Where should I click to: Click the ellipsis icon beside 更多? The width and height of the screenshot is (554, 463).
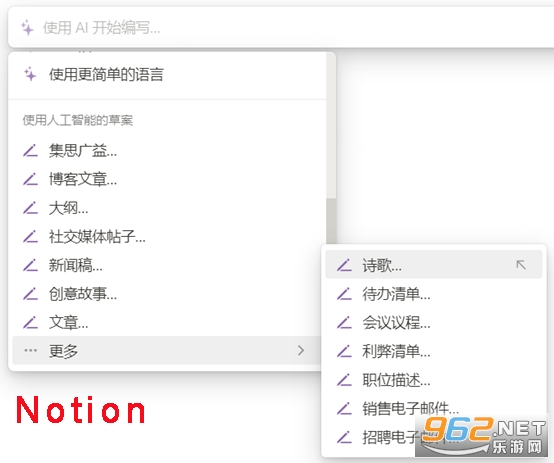[x=30, y=351]
